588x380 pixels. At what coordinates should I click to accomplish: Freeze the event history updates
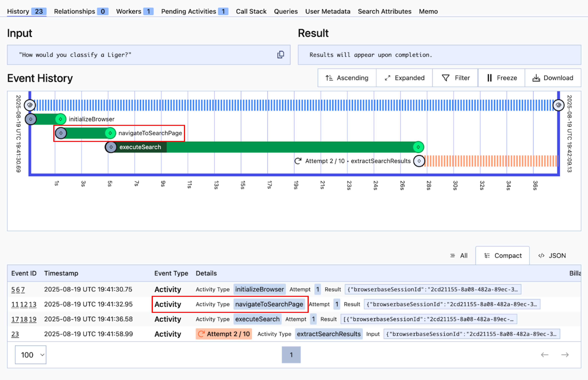tap(502, 78)
